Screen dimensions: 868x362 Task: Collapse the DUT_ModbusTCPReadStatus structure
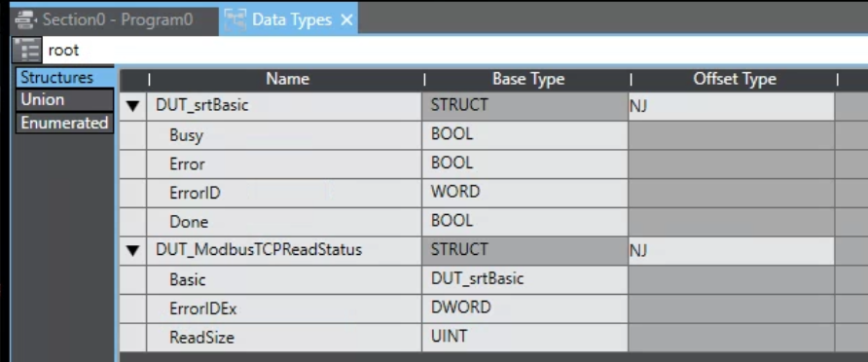pyautogui.click(x=133, y=251)
